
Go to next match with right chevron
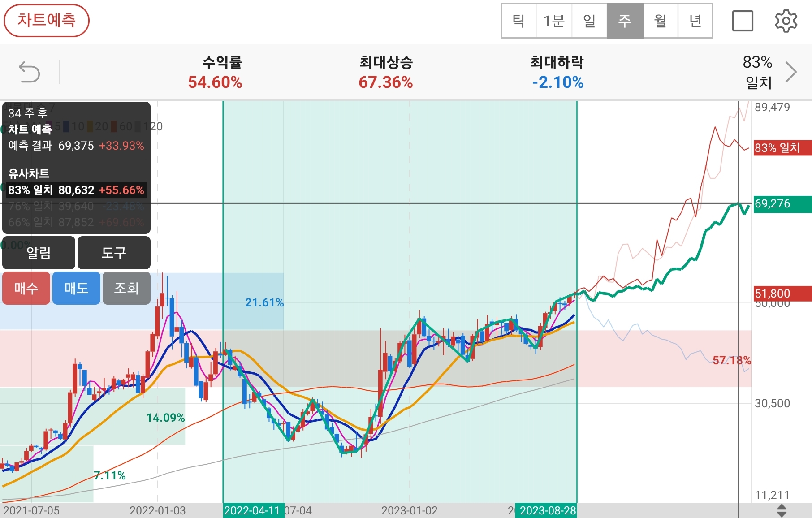pos(791,72)
